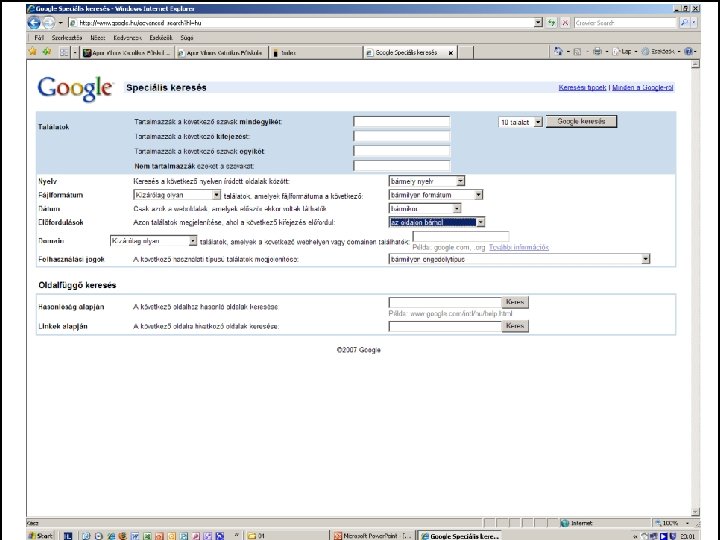Open Kizárólag olyan dropdown in Fájlformátum row
720x540 pixels.
(x=177, y=195)
